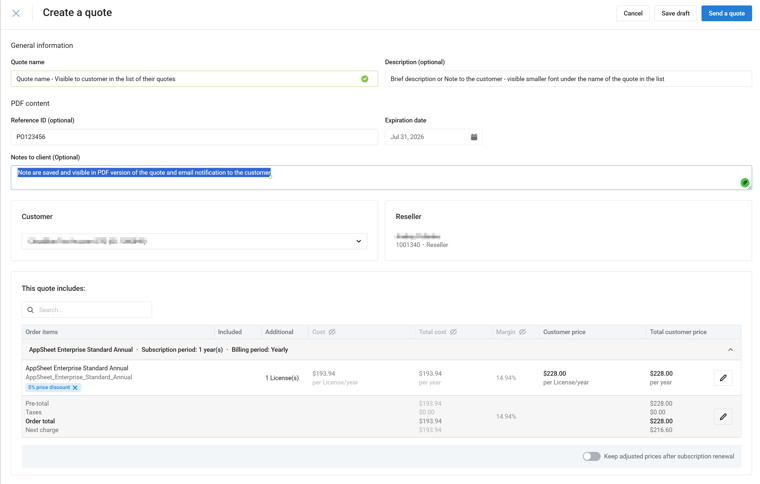Click the Customer price column header

pyautogui.click(x=564, y=332)
